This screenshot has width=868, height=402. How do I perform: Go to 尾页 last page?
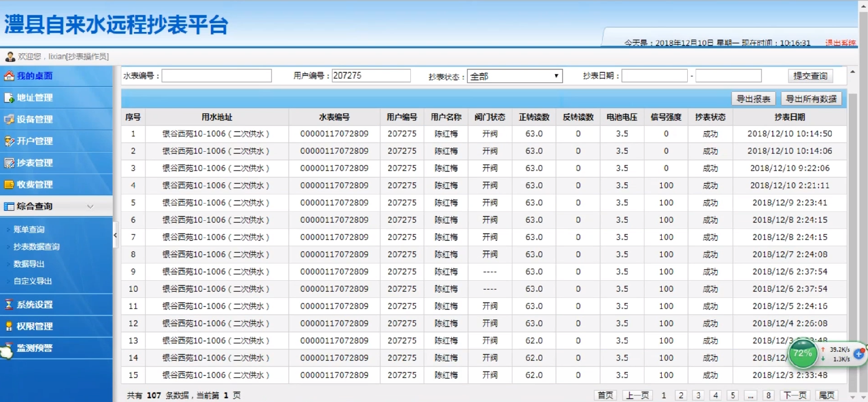(x=826, y=395)
